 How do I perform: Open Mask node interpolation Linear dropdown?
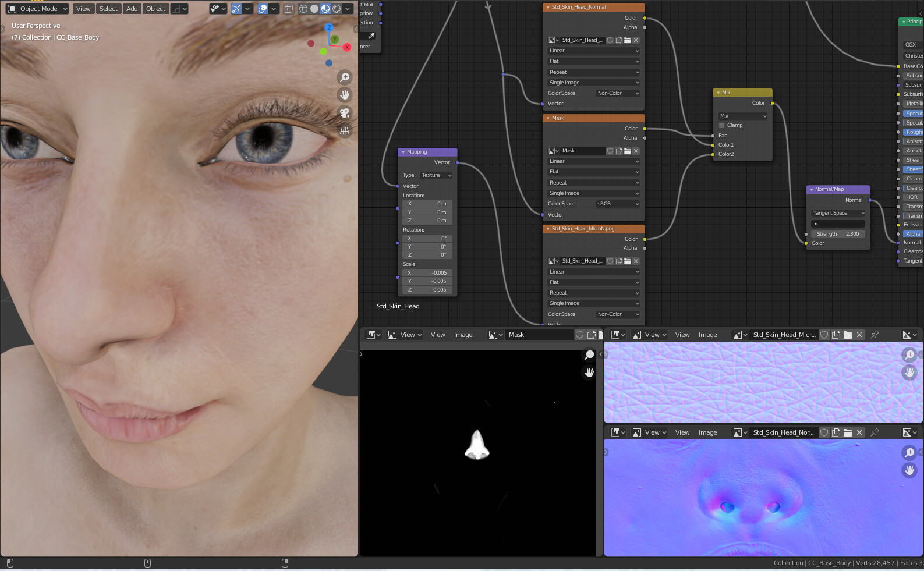tap(593, 161)
